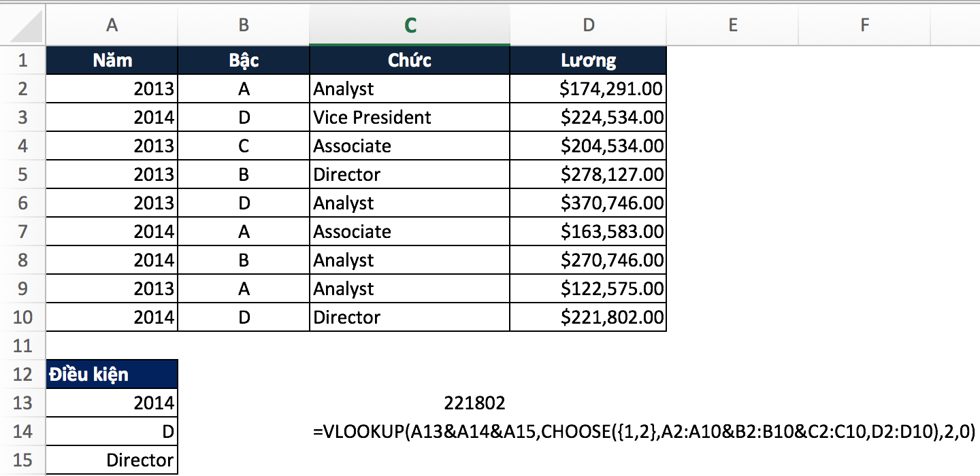Select the "Vice President" cell
This screenshot has height=476, width=980.
(x=410, y=118)
